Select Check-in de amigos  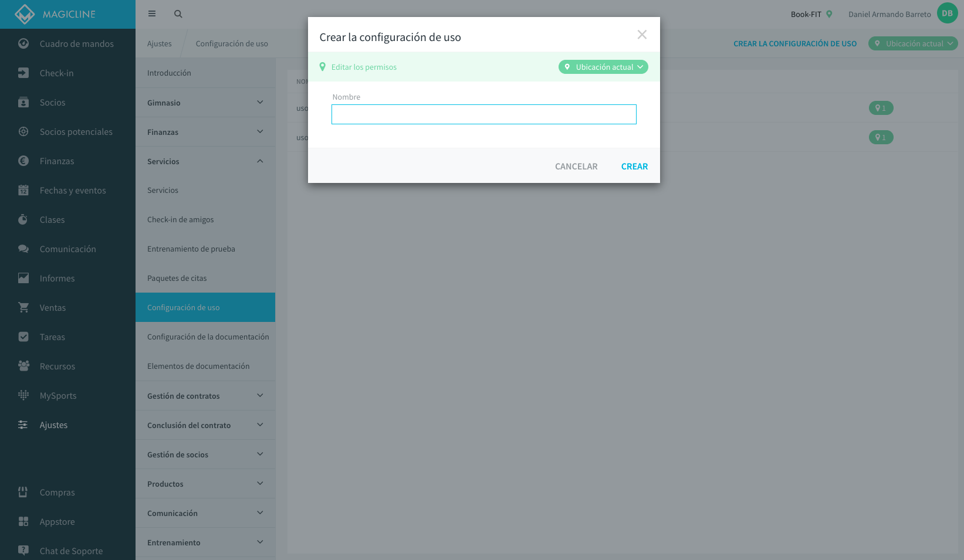pyautogui.click(x=205, y=219)
